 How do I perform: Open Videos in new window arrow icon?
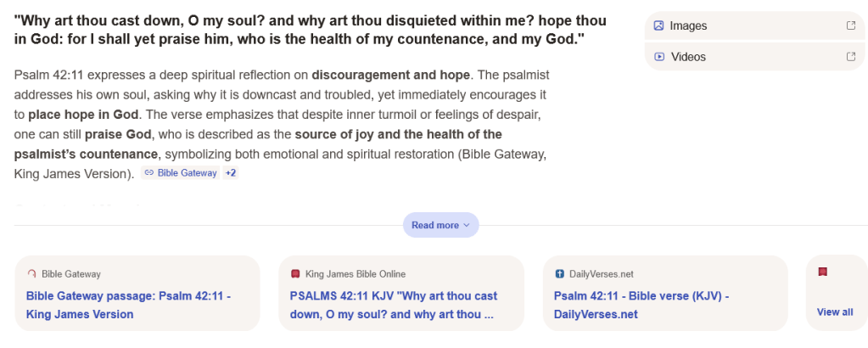click(x=851, y=57)
